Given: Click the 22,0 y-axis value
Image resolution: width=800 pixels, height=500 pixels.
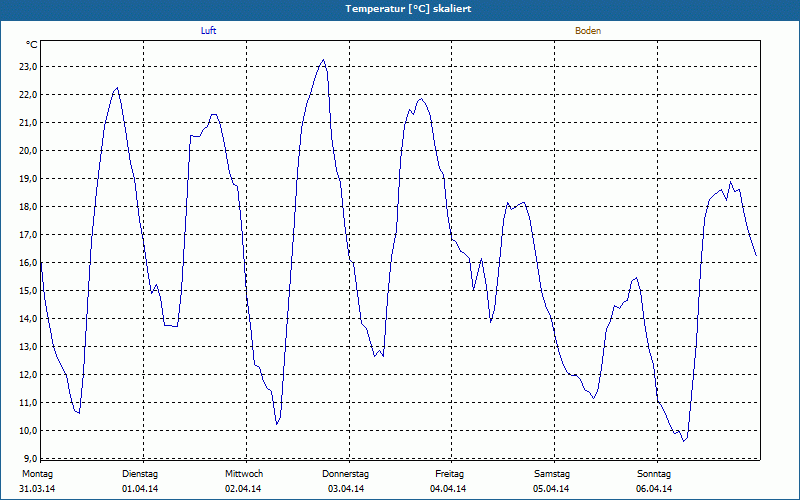Looking at the screenshot, I should 29,95.
